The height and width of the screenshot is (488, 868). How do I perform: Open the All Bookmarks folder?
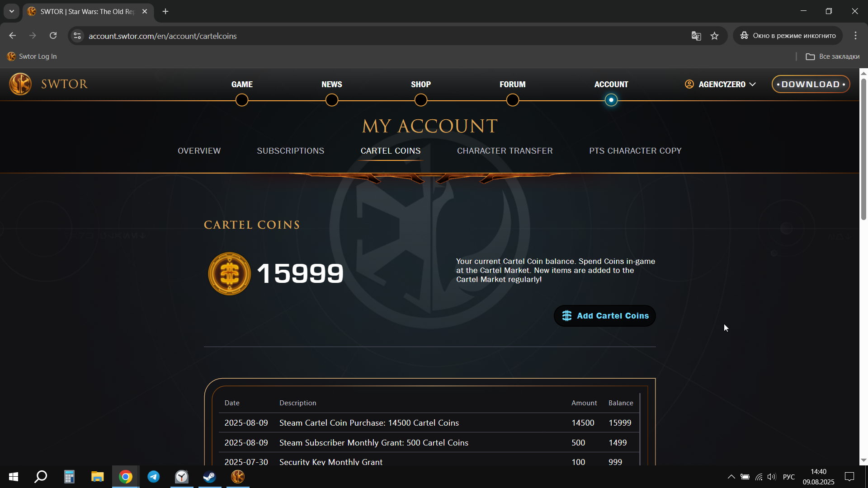pyautogui.click(x=833, y=56)
